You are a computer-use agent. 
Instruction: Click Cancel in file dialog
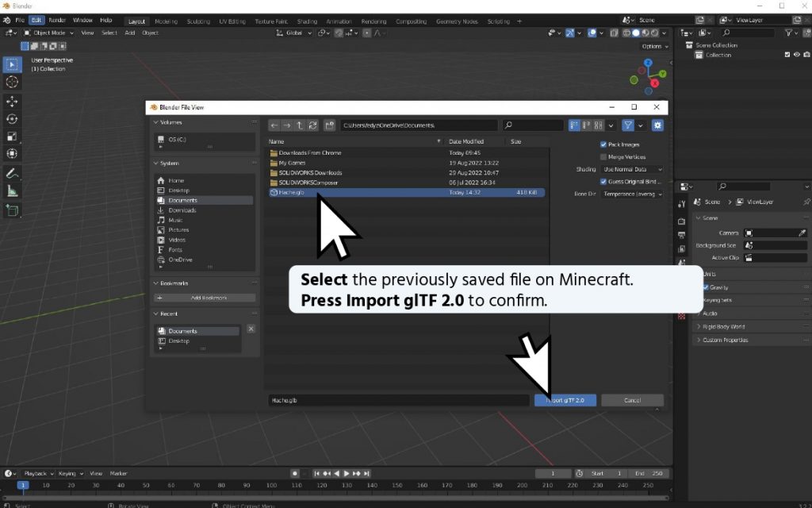click(x=631, y=400)
